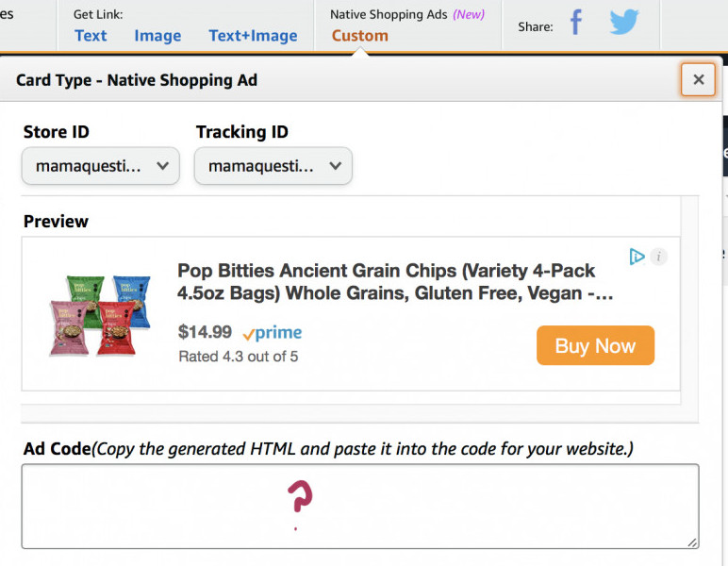Image resolution: width=728 pixels, height=566 pixels.
Task: Close the Native Shopping Ad dialog
Action: [698, 80]
